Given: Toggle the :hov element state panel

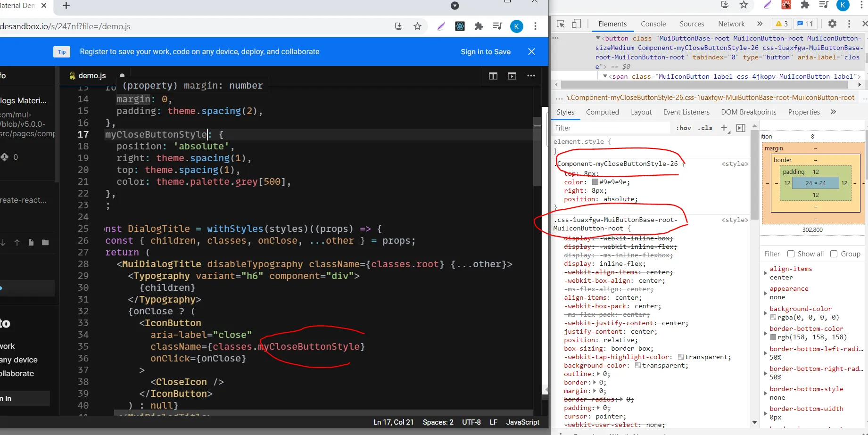Looking at the screenshot, I should coord(684,128).
